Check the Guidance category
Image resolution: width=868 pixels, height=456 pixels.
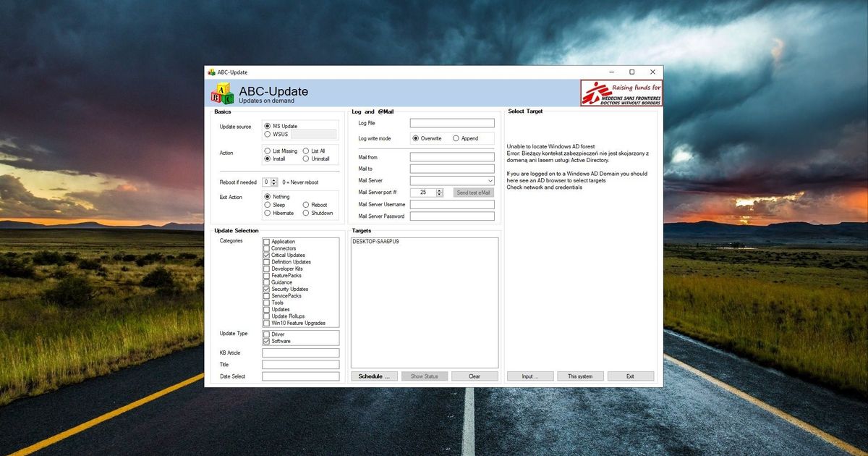click(x=266, y=282)
